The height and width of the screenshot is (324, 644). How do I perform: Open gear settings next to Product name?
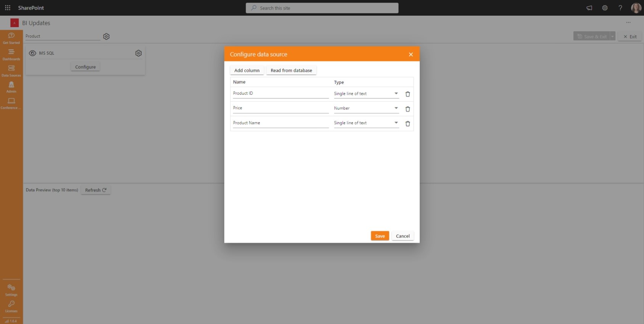(106, 37)
